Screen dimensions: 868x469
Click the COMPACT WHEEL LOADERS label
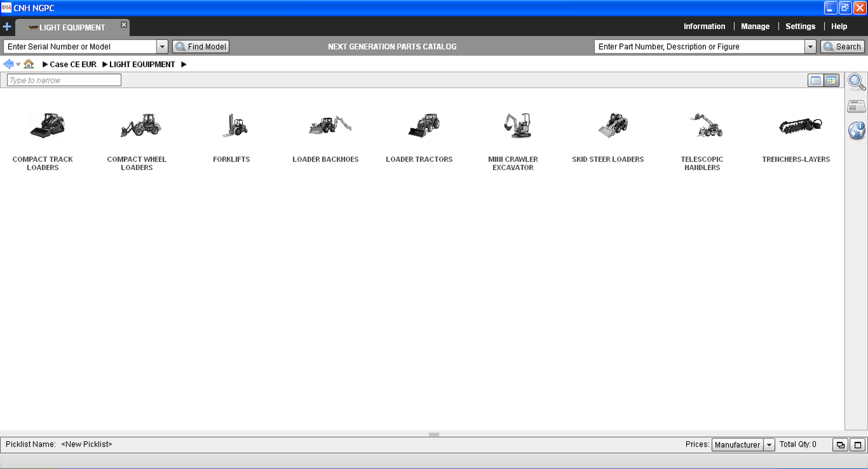[x=137, y=163]
